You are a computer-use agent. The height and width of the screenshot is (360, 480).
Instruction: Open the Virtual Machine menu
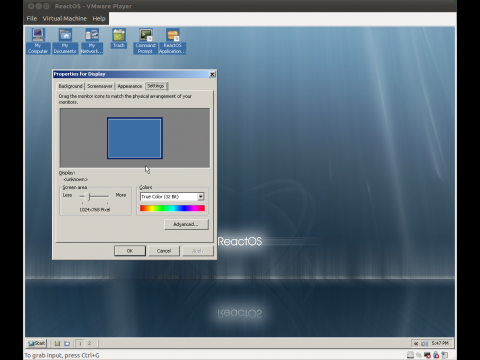(x=65, y=19)
